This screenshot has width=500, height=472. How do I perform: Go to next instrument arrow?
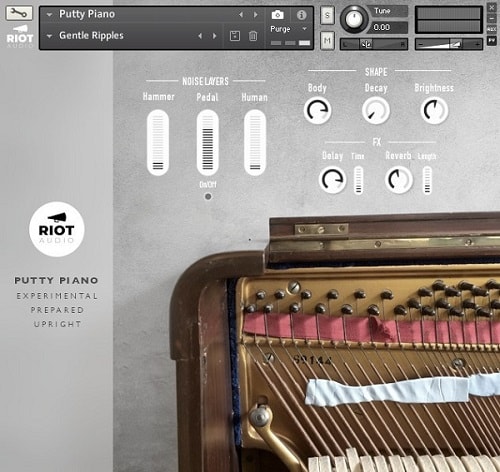[x=256, y=15]
